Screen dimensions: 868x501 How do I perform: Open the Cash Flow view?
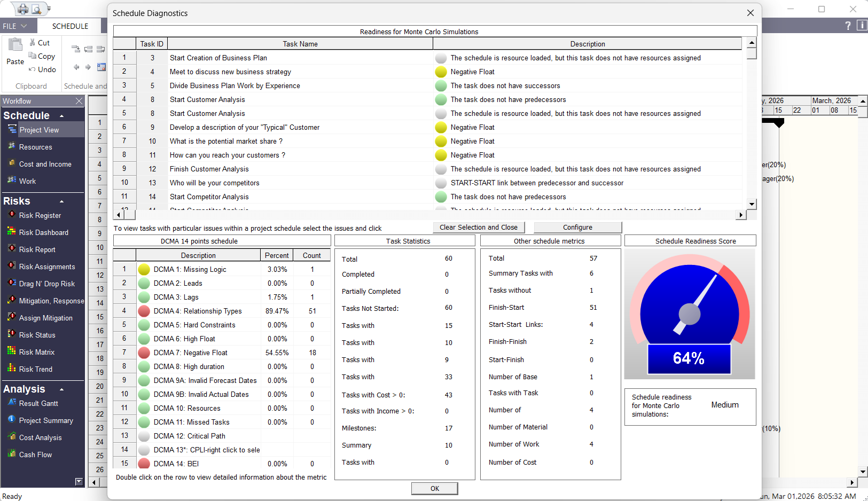click(x=35, y=455)
